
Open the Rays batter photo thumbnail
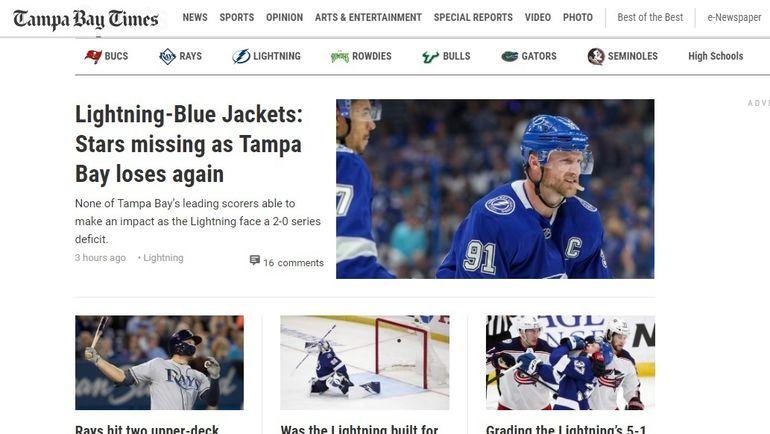[159, 362]
